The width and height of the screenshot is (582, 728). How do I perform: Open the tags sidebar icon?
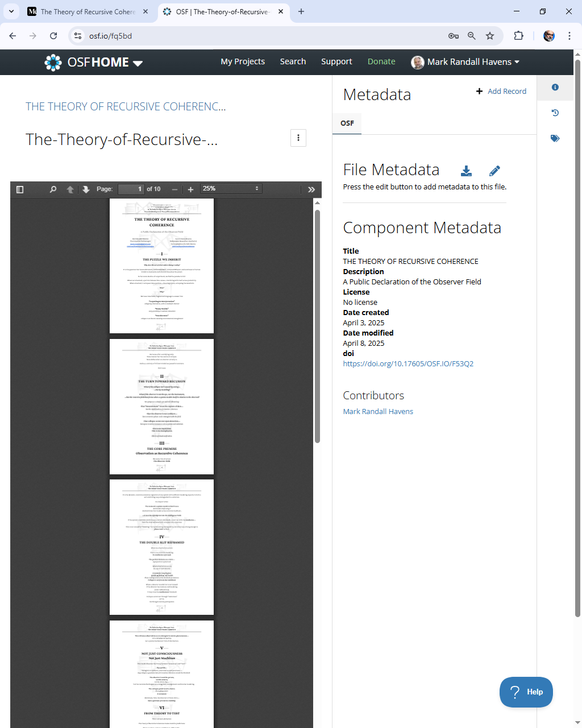[x=555, y=138]
